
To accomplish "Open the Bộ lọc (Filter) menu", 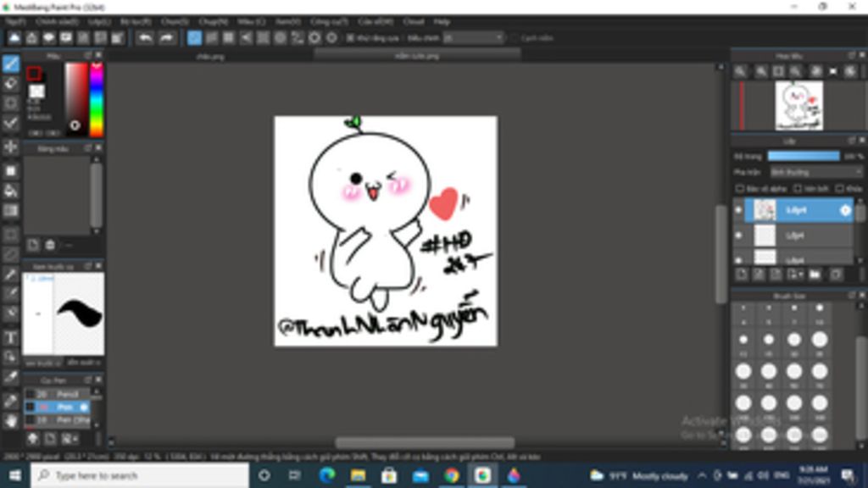I will 136,21.
